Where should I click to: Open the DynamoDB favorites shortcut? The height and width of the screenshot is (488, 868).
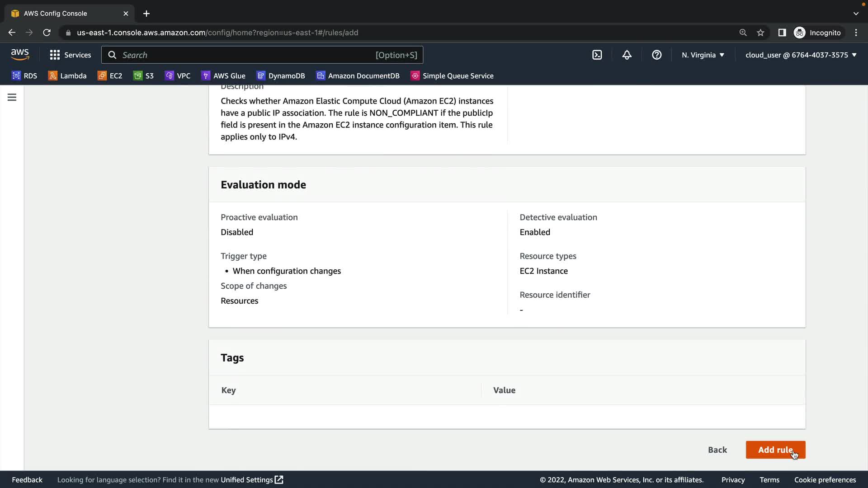(x=281, y=76)
